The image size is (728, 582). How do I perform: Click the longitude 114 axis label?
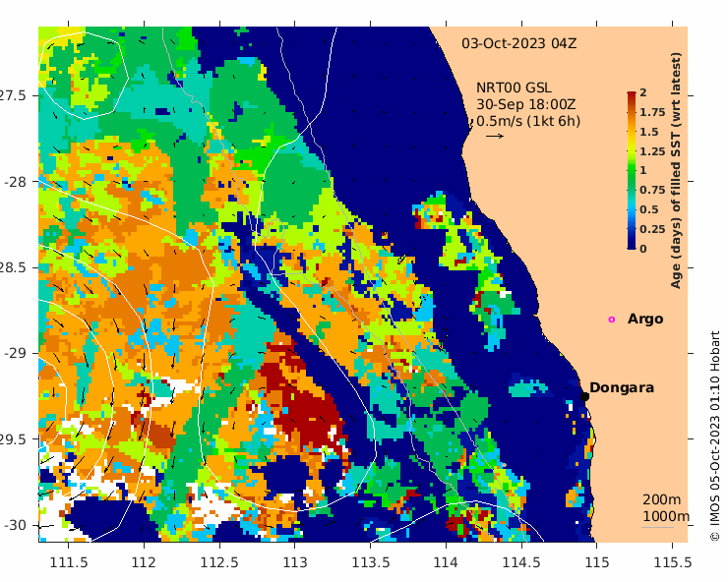(446, 562)
